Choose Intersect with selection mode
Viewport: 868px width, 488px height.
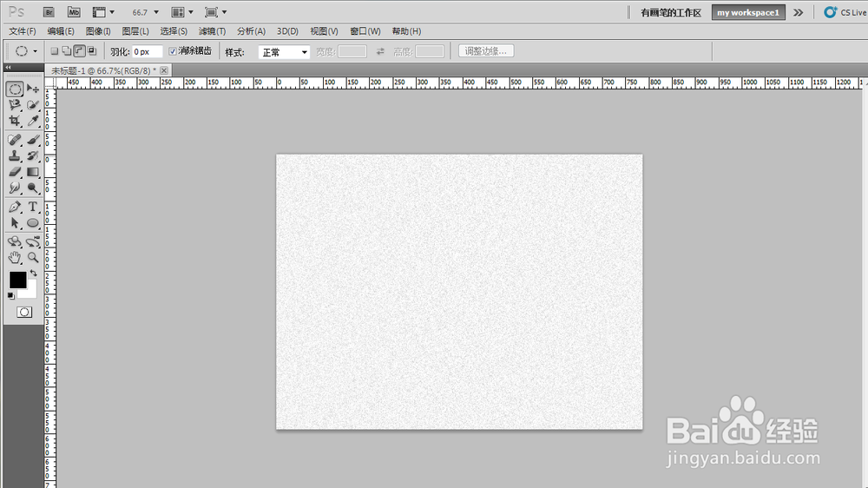[93, 51]
